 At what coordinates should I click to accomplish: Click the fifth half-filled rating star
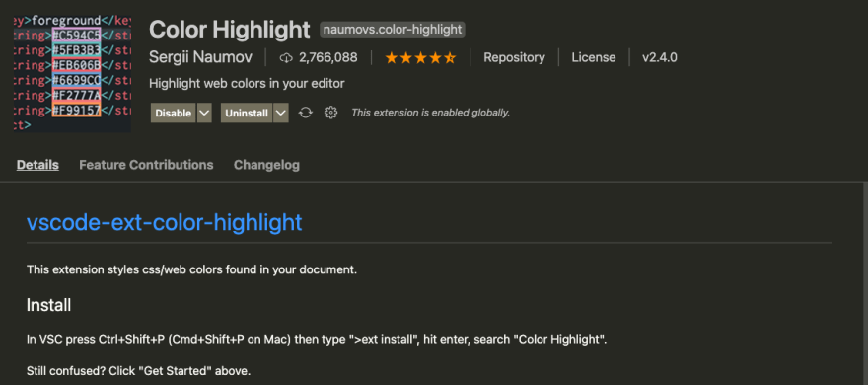click(449, 57)
